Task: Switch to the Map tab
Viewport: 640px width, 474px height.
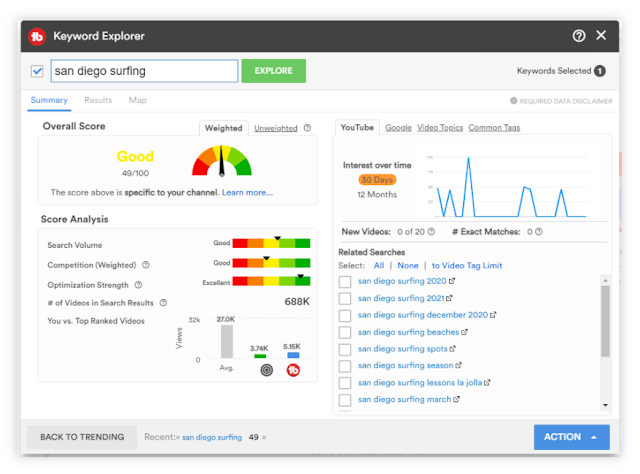Action: 138,100
